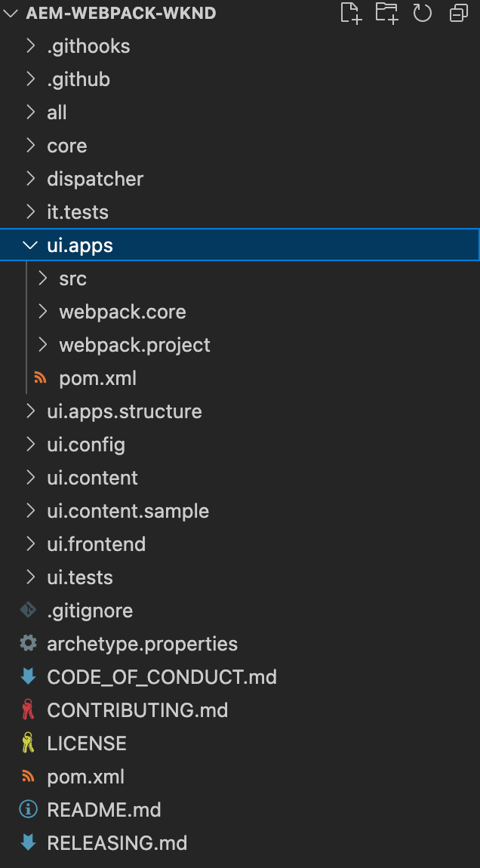Open the .gitignore file

tap(88, 610)
